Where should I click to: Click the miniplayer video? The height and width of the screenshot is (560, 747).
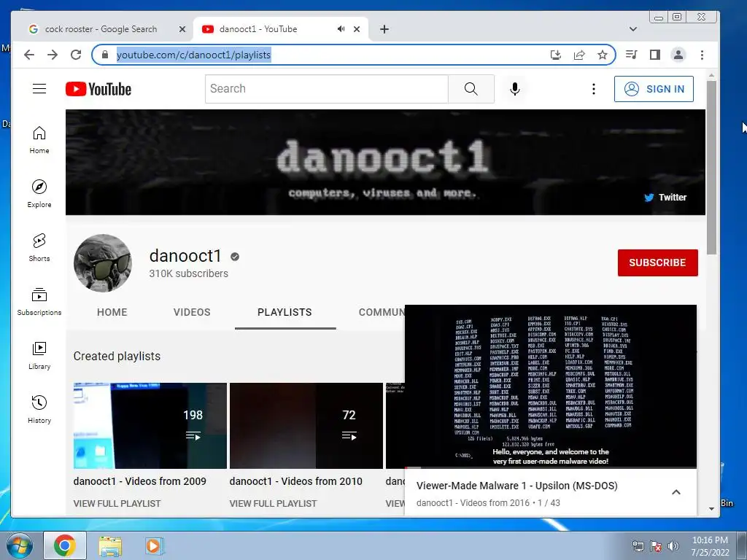[550, 386]
